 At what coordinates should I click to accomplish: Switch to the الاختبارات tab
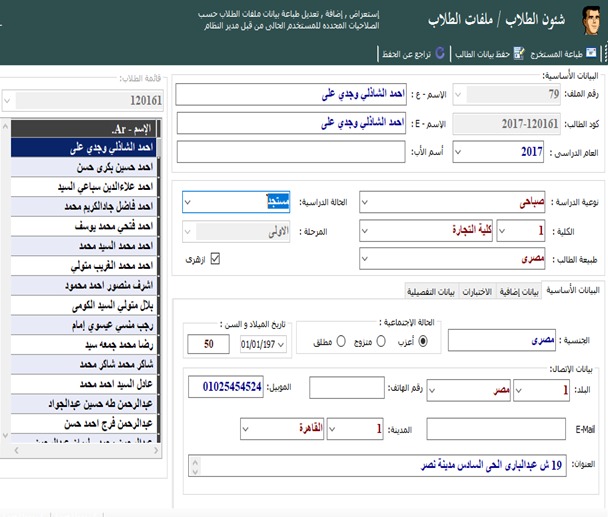(x=477, y=292)
